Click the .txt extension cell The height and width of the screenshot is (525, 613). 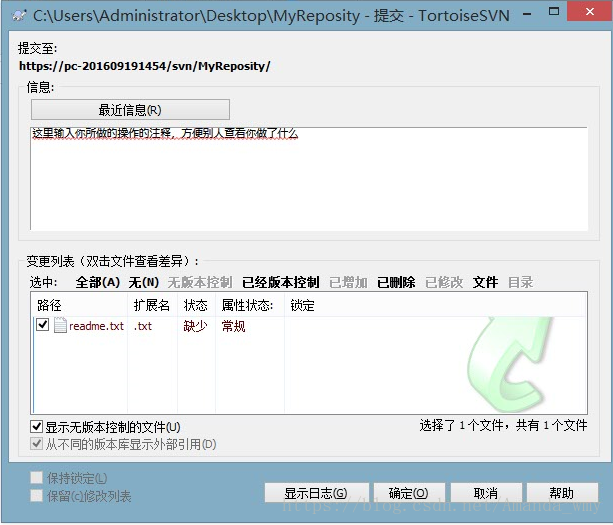pos(143,326)
